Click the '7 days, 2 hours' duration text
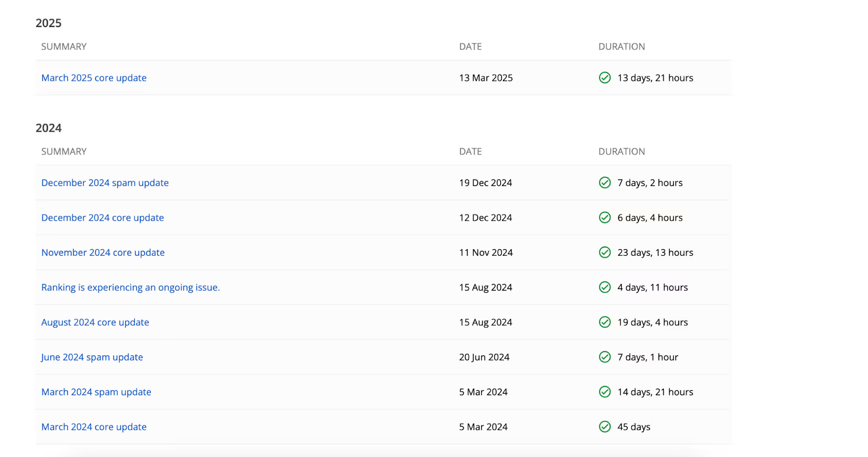868x457 pixels. (x=650, y=183)
